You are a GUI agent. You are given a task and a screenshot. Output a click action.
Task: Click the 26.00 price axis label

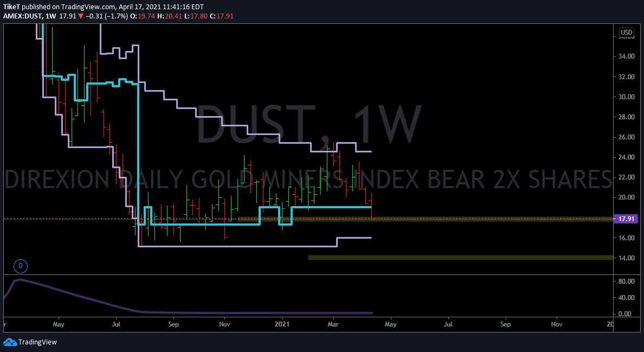(x=626, y=137)
